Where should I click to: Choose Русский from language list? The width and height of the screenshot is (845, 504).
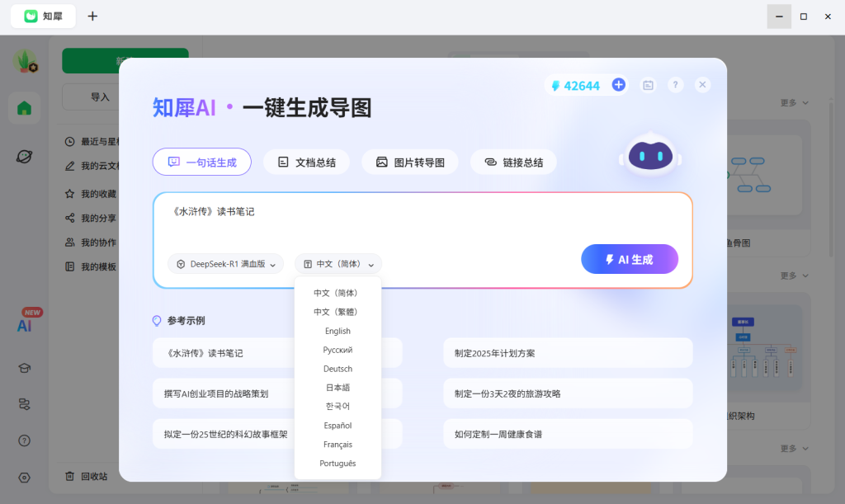click(338, 350)
